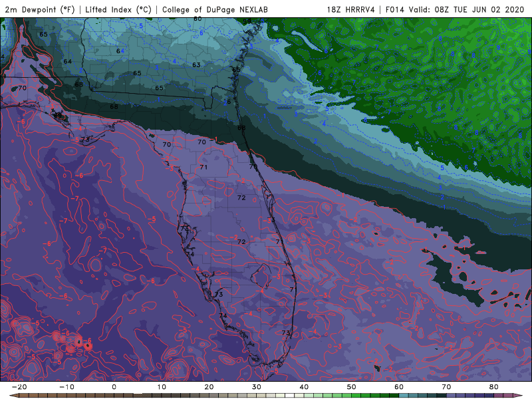Image resolution: width=532 pixels, height=399 pixels.
Task: Click the dewpoint value 71 in north Florida
Action: tap(203, 167)
